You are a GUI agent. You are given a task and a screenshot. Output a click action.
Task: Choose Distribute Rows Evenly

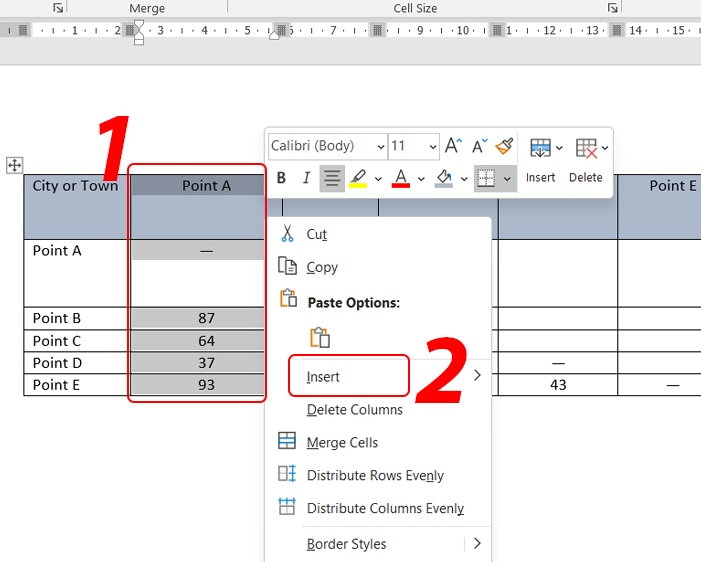(378, 475)
